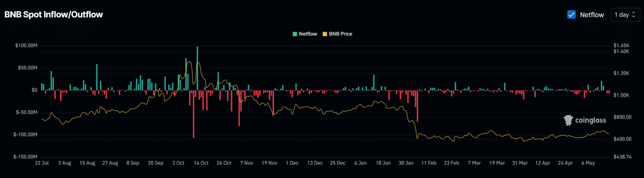
Task: Click the $600.00 price axis label
Action: [x=622, y=139]
